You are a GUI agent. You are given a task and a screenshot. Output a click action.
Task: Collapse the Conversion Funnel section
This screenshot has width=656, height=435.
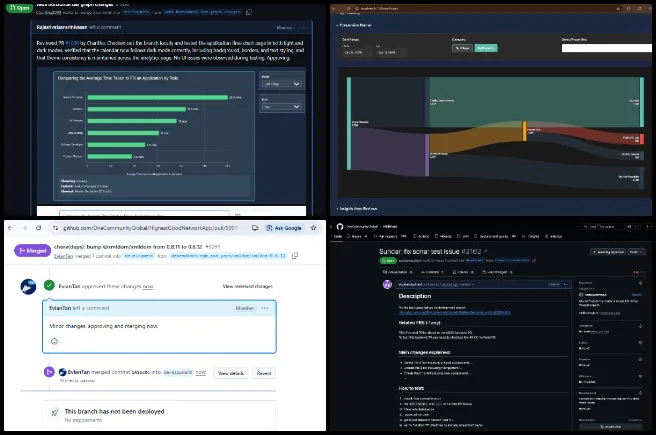pos(354,25)
